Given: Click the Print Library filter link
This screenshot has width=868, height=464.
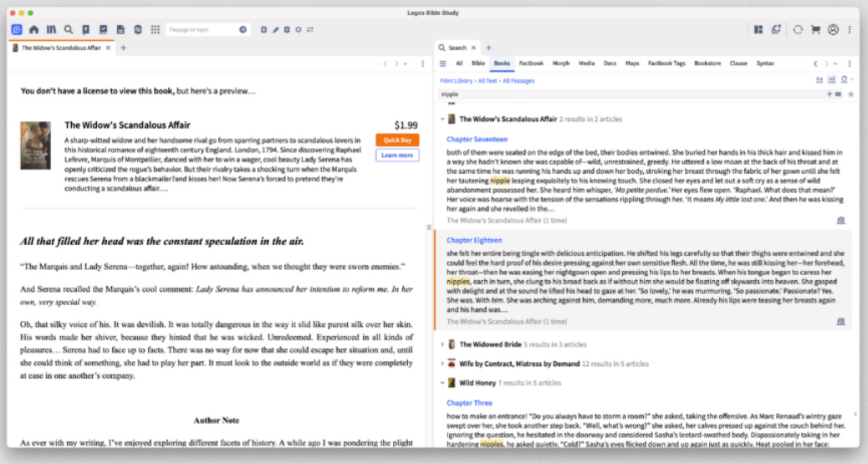Looking at the screenshot, I should (456, 81).
